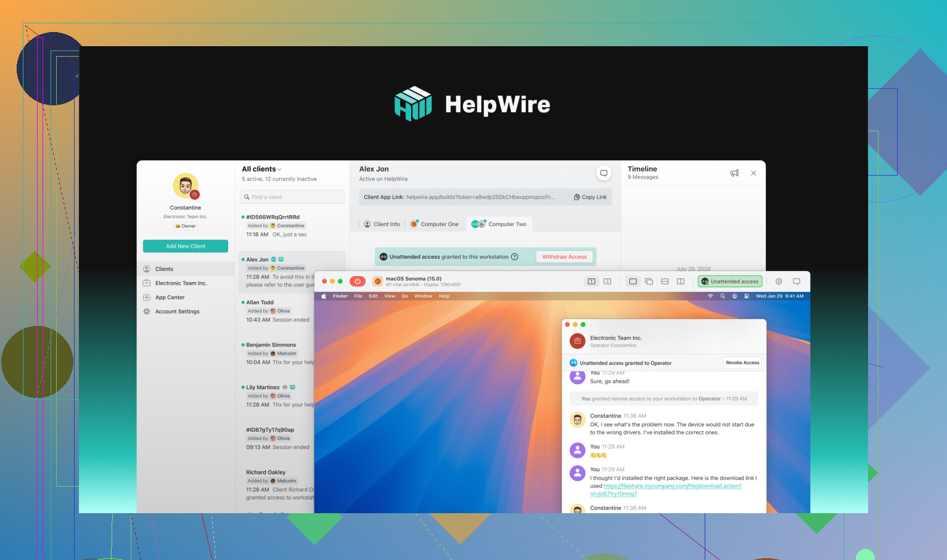Open Electronic Team Inc. in the sidebar
Image resolution: width=947 pixels, height=560 pixels.
click(x=186, y=283)
